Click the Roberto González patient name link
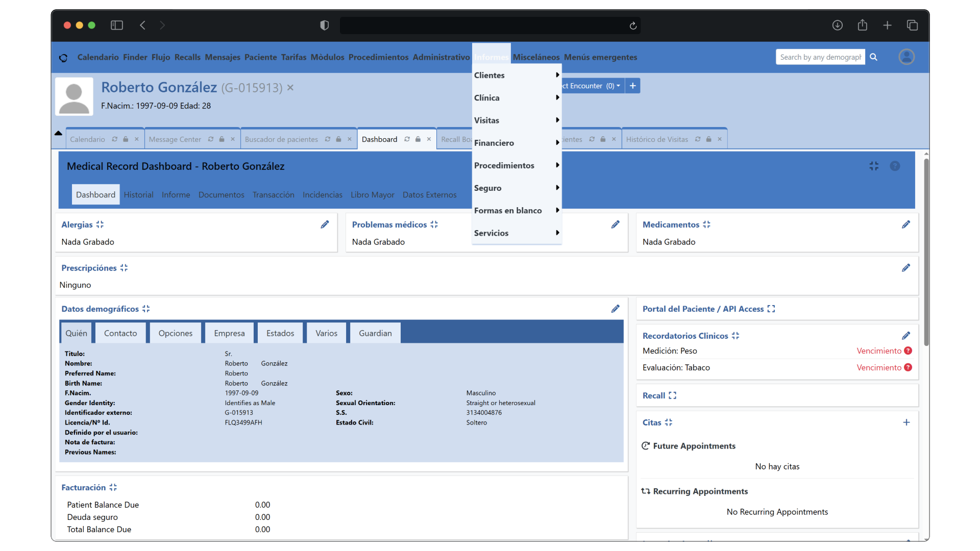 (x=159, y=87)
